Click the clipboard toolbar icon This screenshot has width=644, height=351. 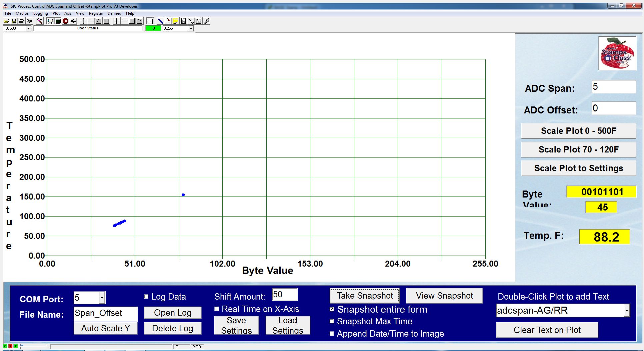point(183,21)
